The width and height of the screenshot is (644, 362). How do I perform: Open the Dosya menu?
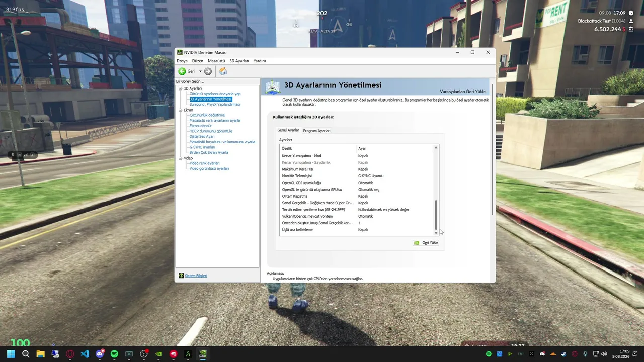click(182, 61)
